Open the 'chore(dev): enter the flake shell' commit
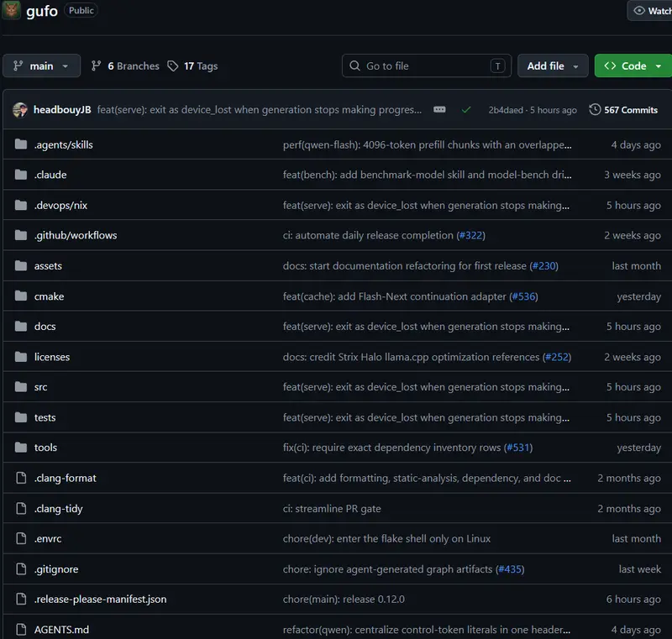The width and height of the screenshot is (672, 639). click(x=386, y=538)
